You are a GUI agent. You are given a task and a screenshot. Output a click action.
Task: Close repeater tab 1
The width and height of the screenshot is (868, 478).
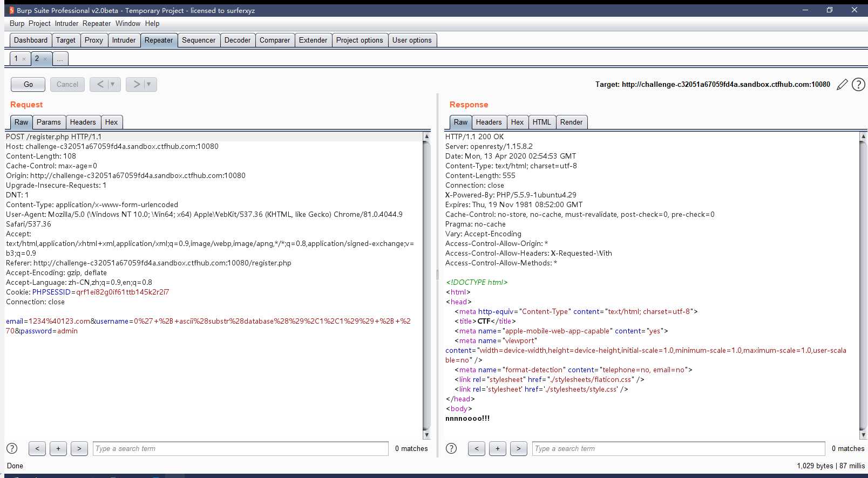pos(24,59)
